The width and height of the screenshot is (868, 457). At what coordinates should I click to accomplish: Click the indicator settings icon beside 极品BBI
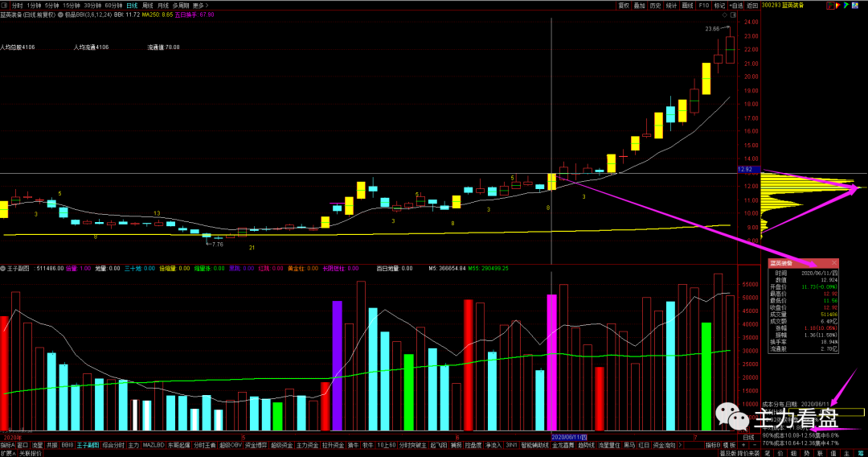click(61, 15)
